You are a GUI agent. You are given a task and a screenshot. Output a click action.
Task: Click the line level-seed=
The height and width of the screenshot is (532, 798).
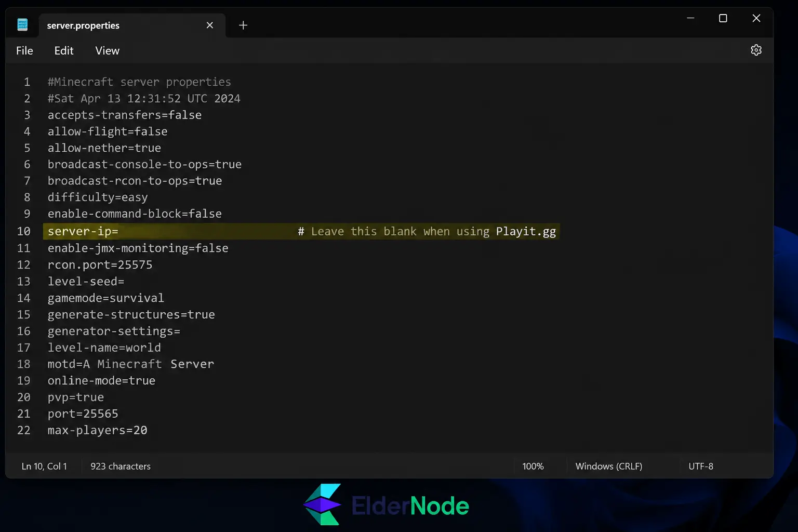pos(86,282)
